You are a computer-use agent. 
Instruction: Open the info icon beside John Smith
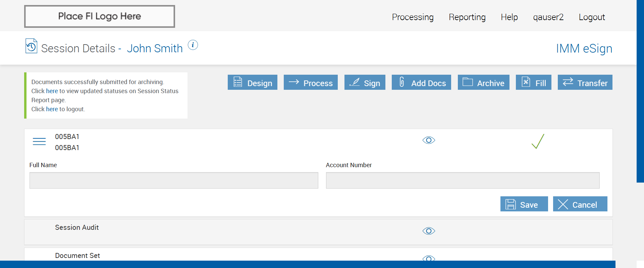193,45
